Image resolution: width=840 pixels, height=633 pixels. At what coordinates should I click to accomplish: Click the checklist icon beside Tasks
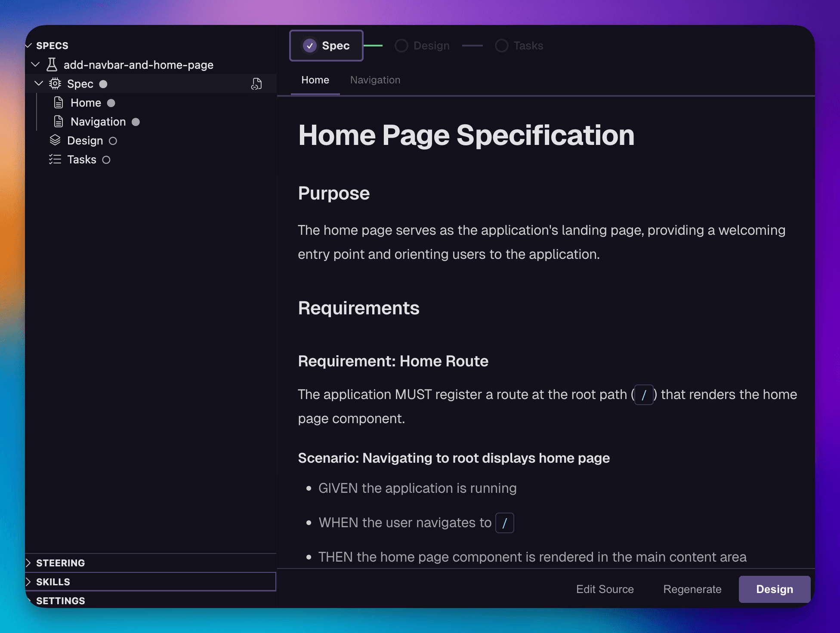(55, 159)
